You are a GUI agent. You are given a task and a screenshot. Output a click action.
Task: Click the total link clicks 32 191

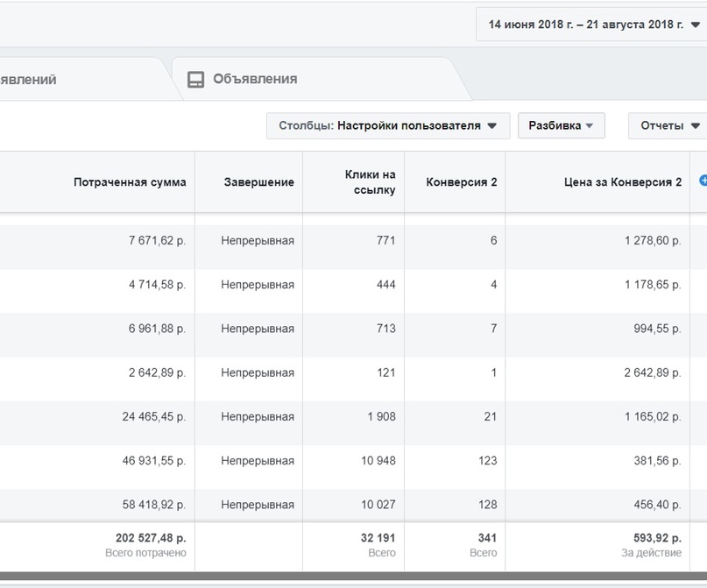(378, 537)
